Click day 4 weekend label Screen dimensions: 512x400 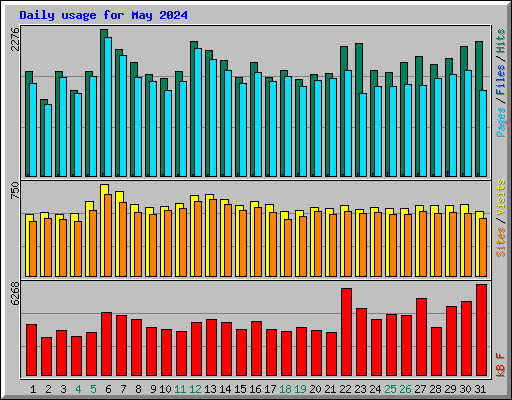click(78, 389)
